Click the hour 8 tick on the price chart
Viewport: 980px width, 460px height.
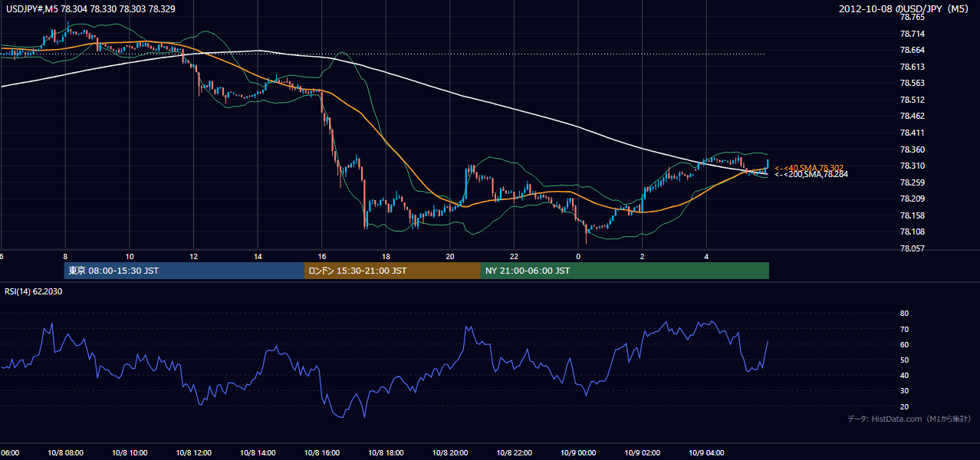(x=65, y=257)
